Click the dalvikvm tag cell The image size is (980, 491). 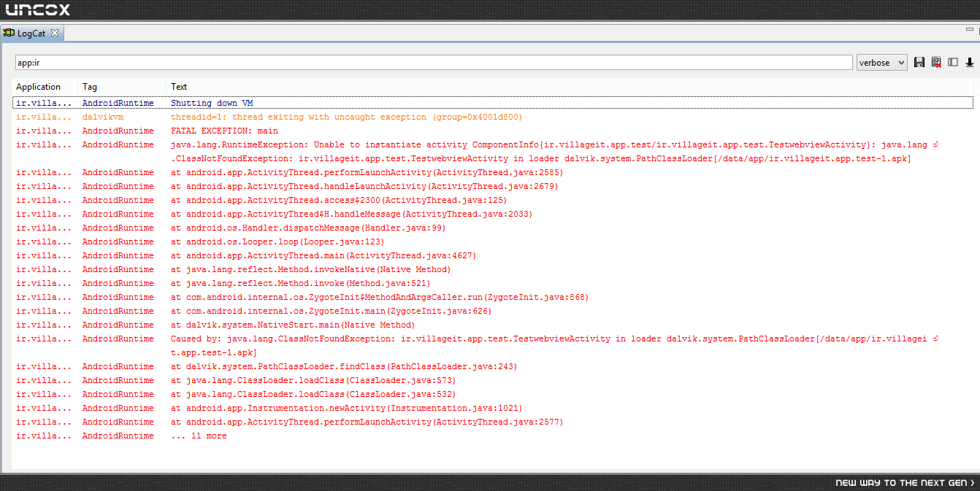pyautogui.click(x=103, y=117)
